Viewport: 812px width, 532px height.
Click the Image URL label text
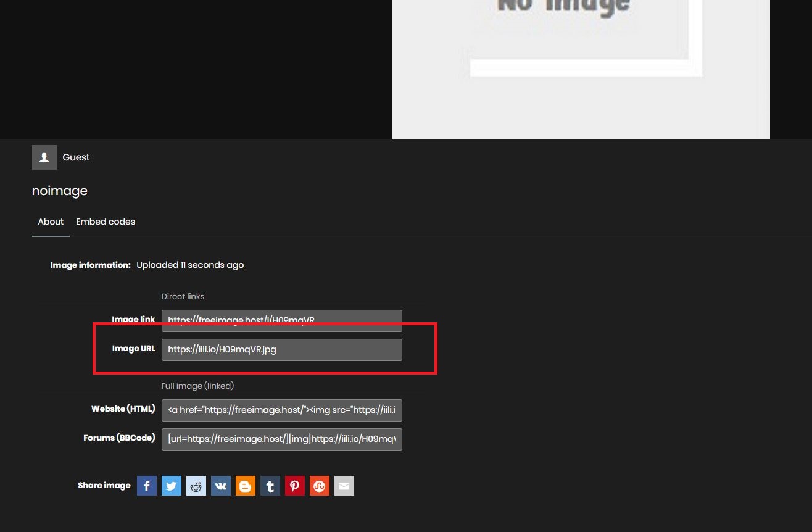(133, 349)
